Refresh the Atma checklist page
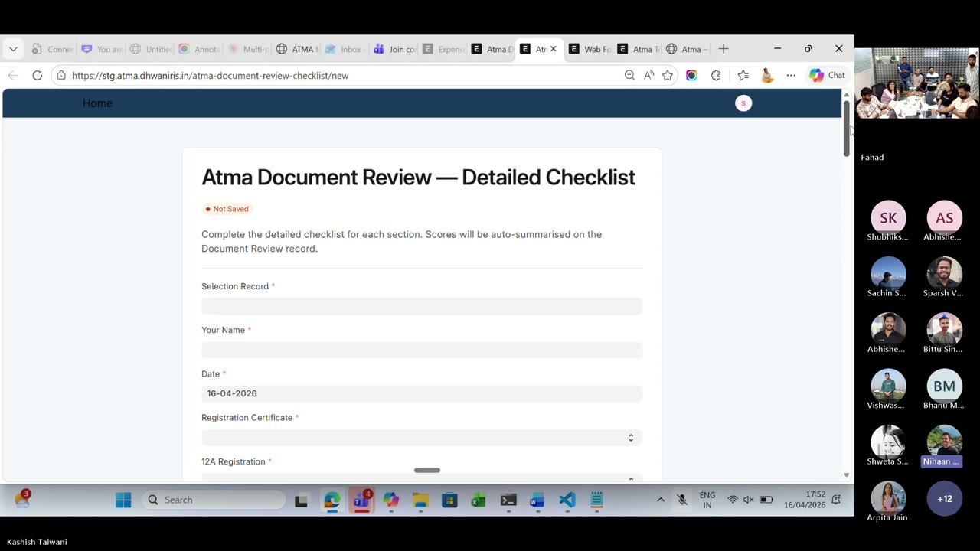This screenshot has width=980, height=551. tap(37, 75)
